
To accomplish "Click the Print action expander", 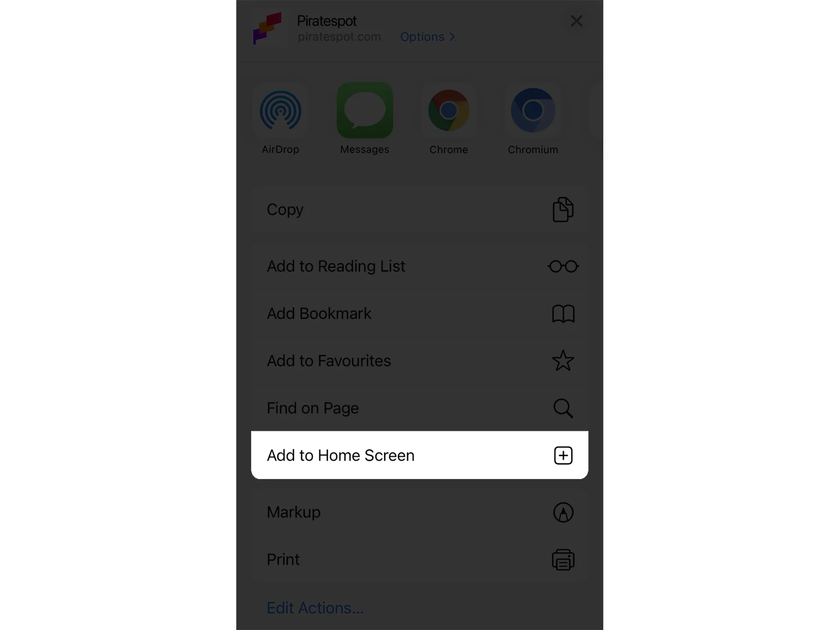I will 563,559.
